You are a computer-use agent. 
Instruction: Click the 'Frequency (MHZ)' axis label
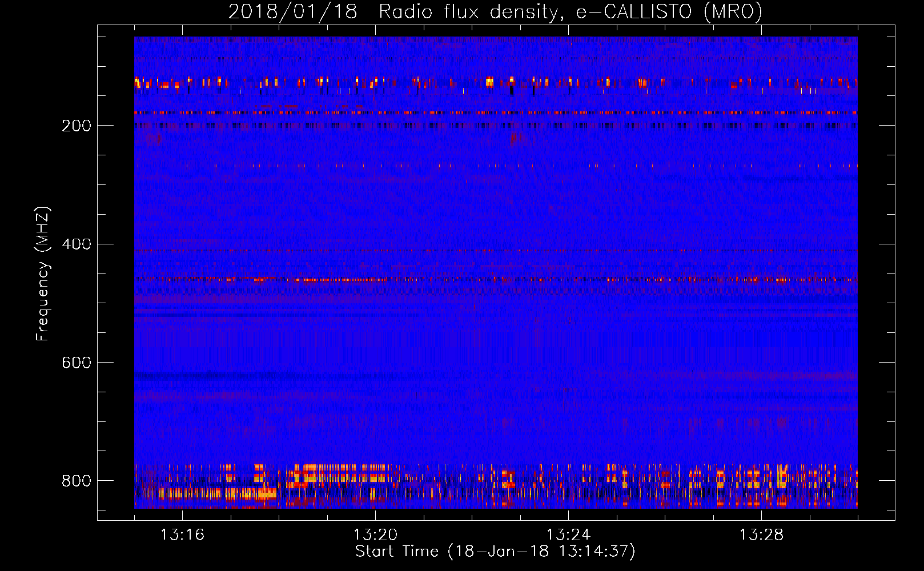point(43,274)
